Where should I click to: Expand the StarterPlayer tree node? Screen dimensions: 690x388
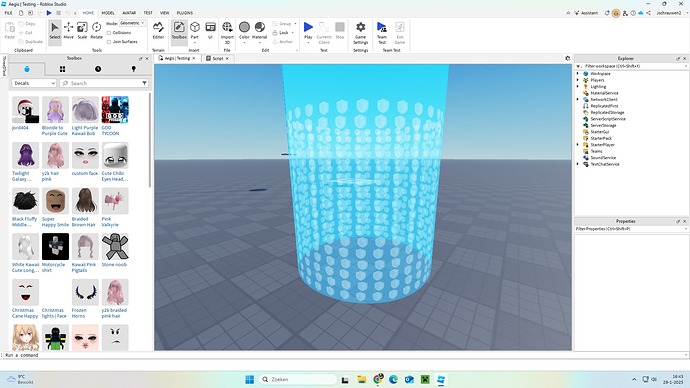578,144
